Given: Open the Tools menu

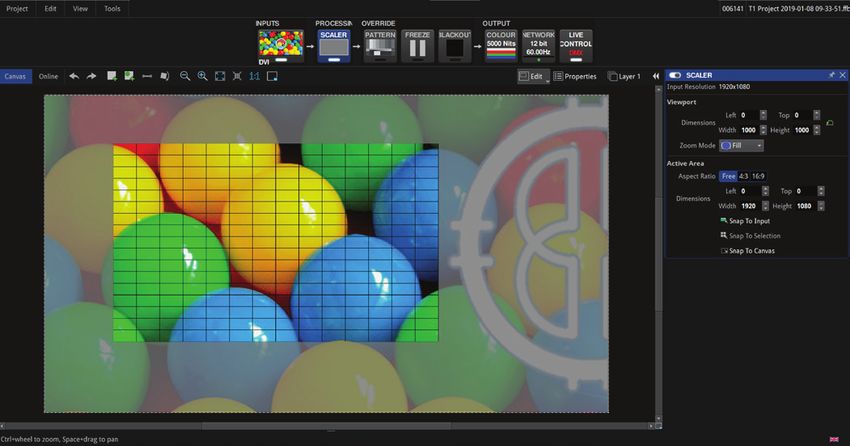Looking at the screenshot, I should tap(112, 9).
